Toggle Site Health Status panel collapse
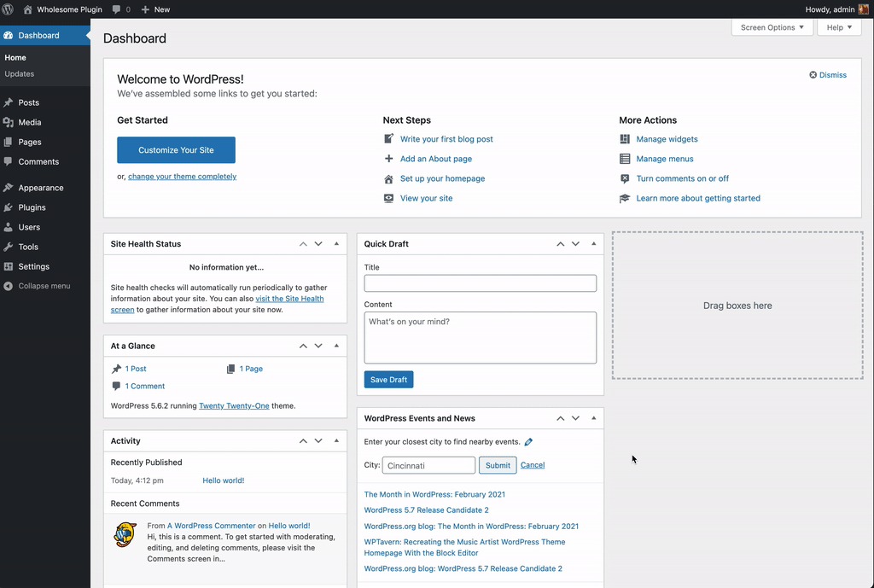The width and height of the screenshot is (874, 588). click(x=336, y=243)
